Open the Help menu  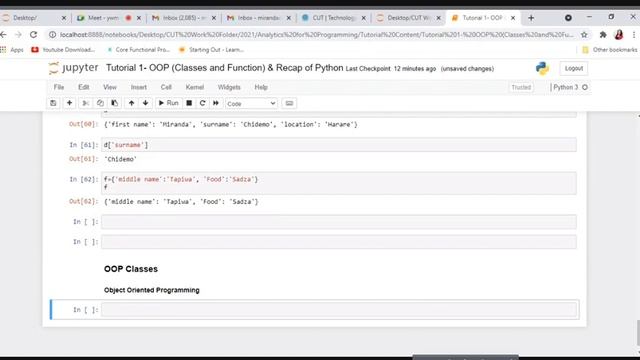click(x=261, y=87)
